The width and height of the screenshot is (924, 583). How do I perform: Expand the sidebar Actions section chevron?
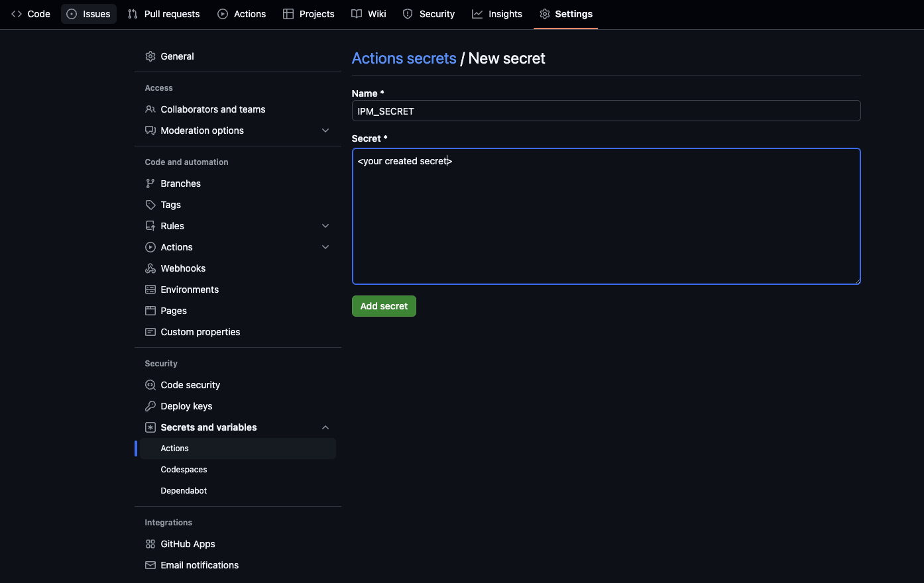tap(325, 247)
